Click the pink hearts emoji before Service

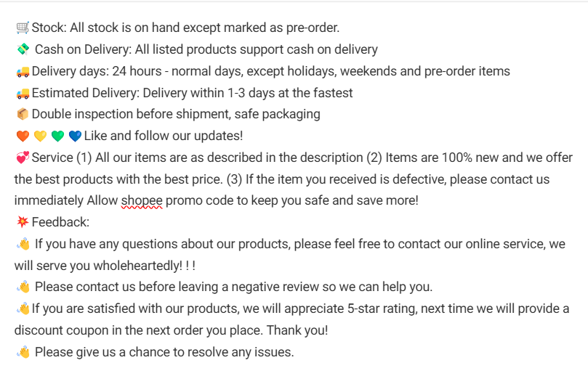pyautogui.click(x=23, y=158)
